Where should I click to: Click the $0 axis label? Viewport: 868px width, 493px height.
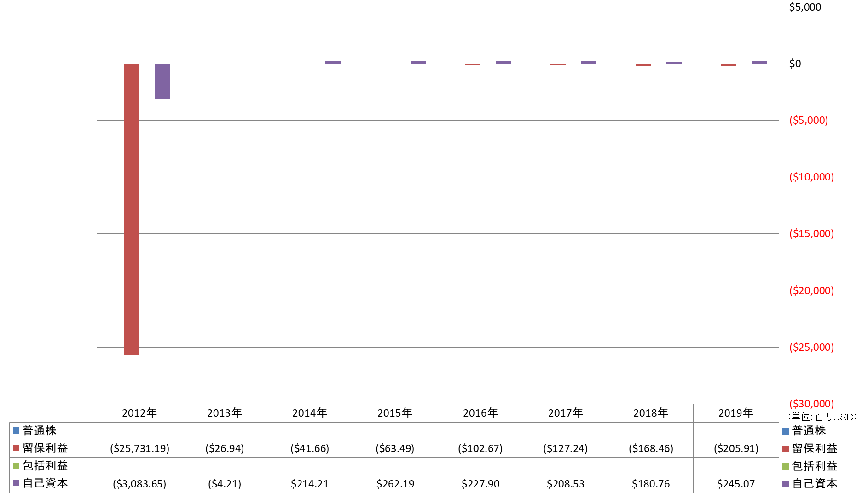coord(795,64)
